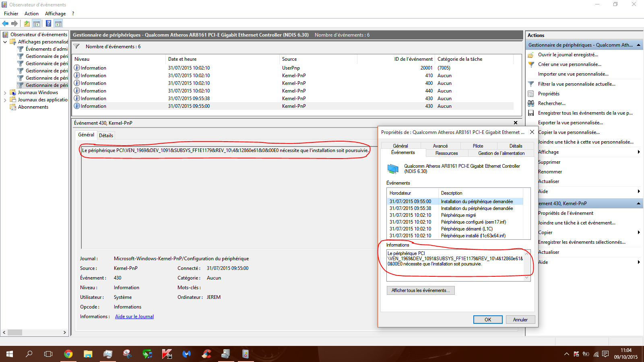Click the OK button in the properties dialog
The height and width of the screenshot is (362, 644).
pos(488,320)
